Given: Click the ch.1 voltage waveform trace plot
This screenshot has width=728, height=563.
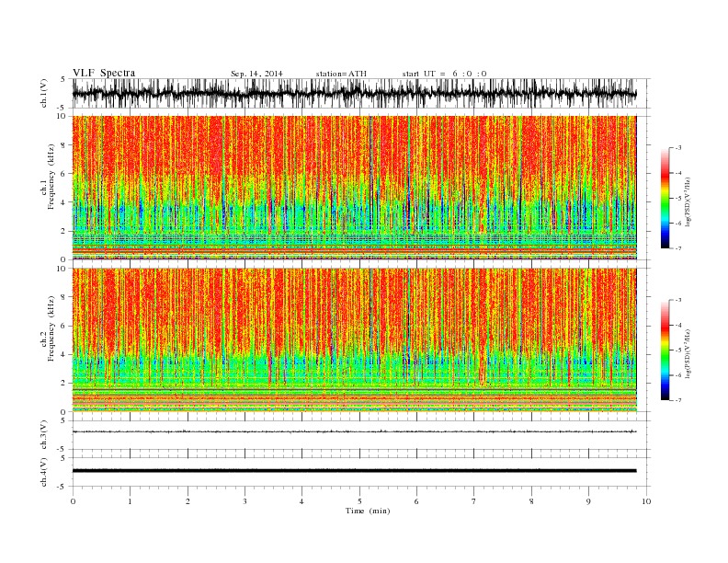Looking at the screenshot, I should click(x=354, y=94).
